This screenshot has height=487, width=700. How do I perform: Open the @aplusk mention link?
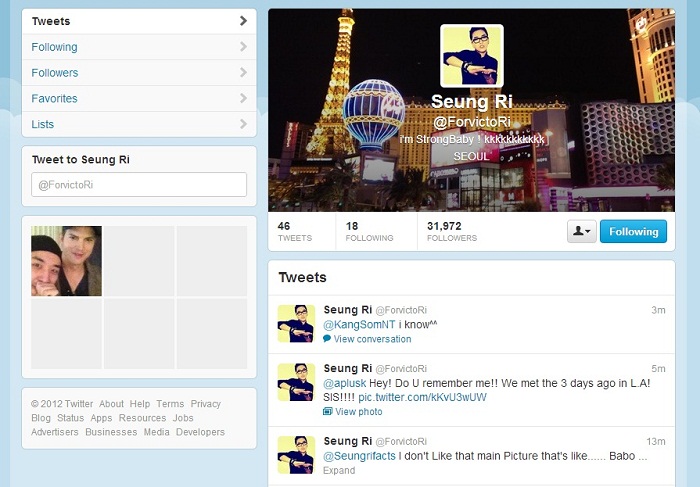tap(344, 383)
